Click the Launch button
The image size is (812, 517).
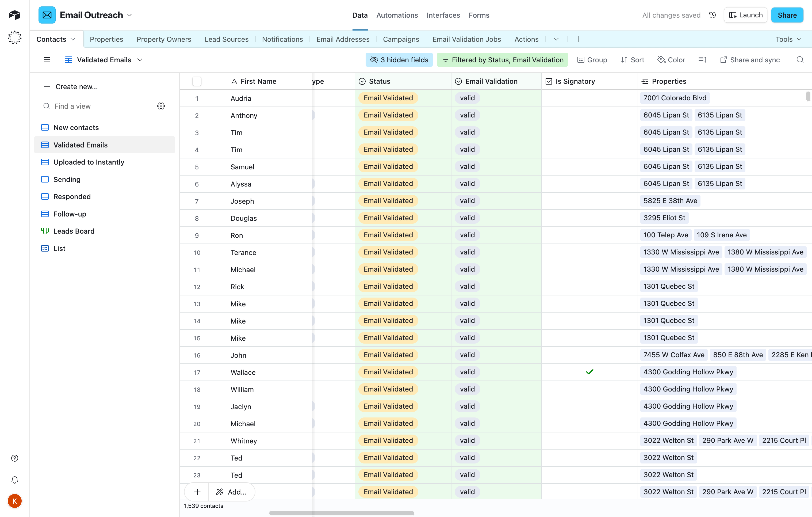click(745, 15)
